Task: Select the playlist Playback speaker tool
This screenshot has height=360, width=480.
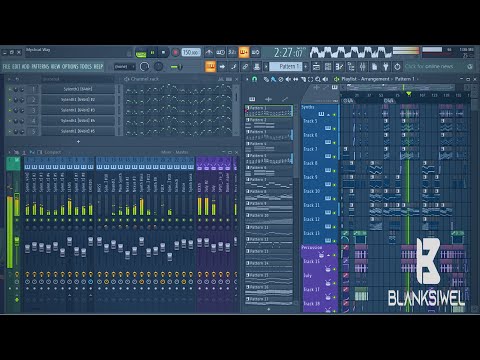Action: 326,79
